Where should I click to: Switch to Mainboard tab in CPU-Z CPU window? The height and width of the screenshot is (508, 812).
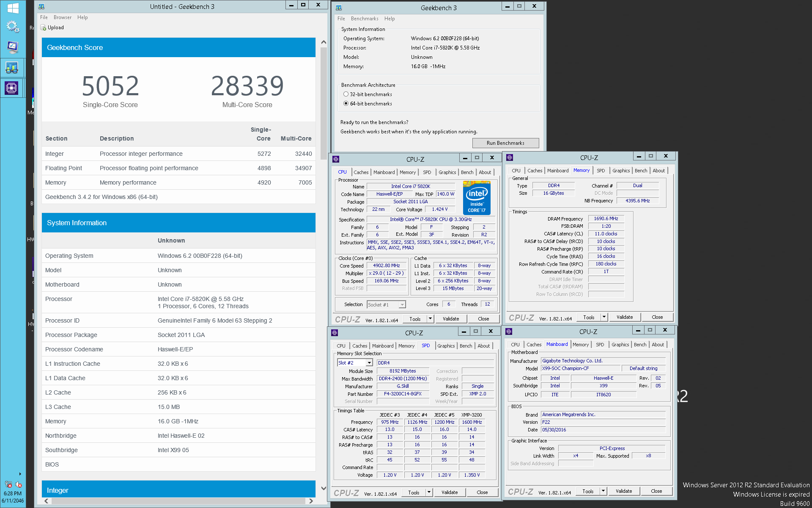(384, 172)
